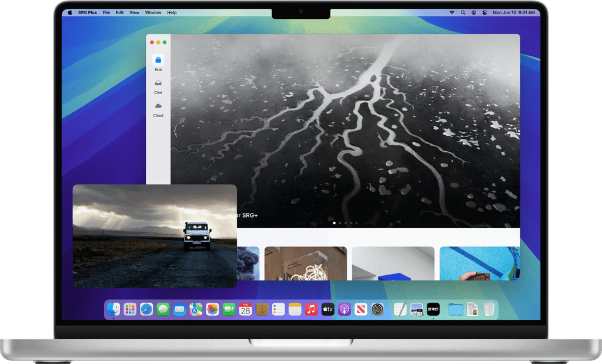Open Notes from the Dock
This screenshot has width=602, height=364.
click(x=295, y=309)
